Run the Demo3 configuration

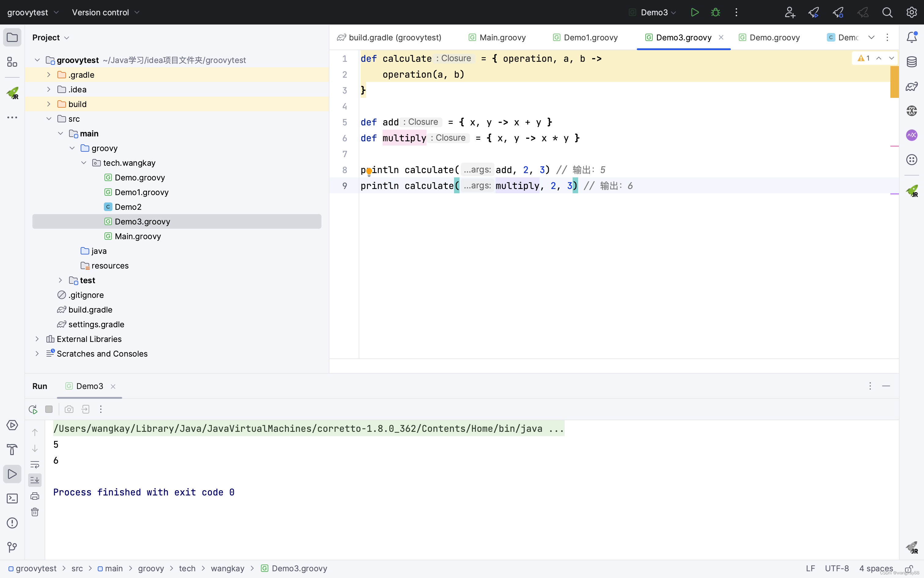click(695, 12)
